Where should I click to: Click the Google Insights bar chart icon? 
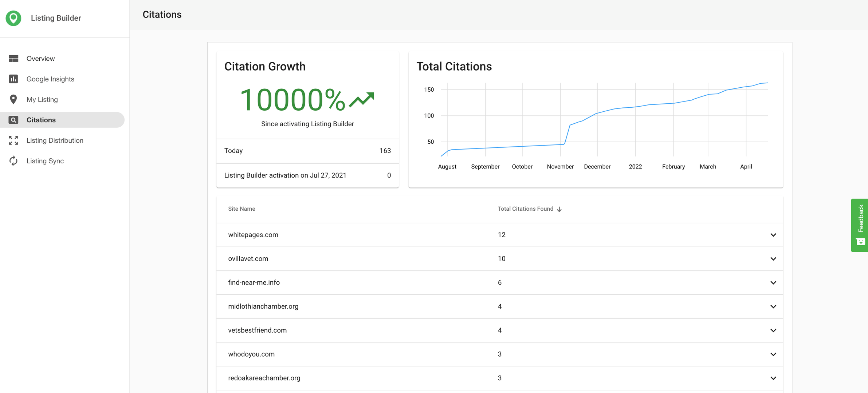[13, 79]
